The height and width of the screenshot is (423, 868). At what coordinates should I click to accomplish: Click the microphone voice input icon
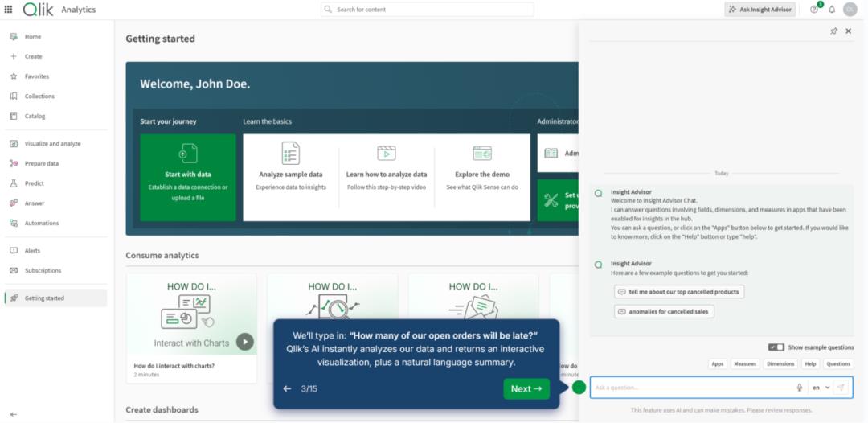point(799,388)
